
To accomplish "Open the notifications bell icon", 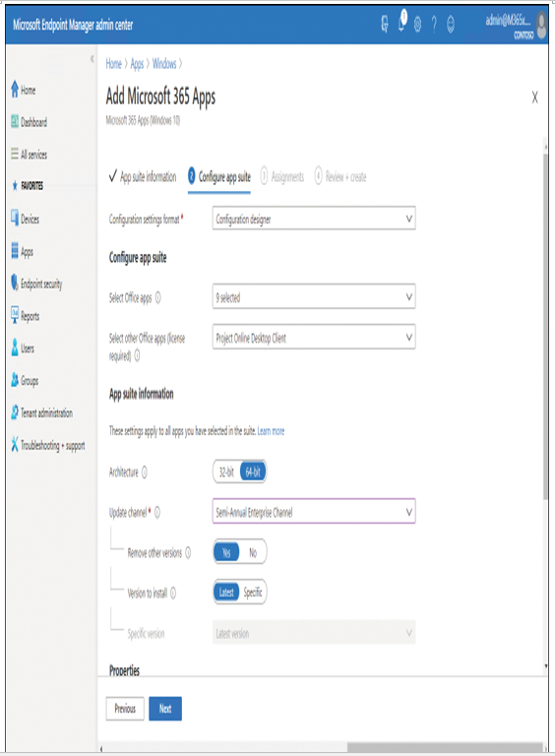I will (401, 23).
